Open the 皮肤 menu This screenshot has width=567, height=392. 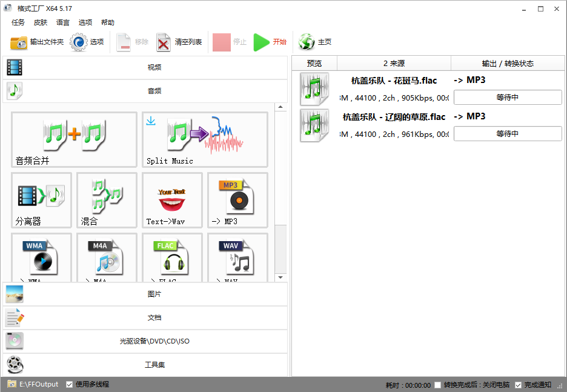click(41, 22)
